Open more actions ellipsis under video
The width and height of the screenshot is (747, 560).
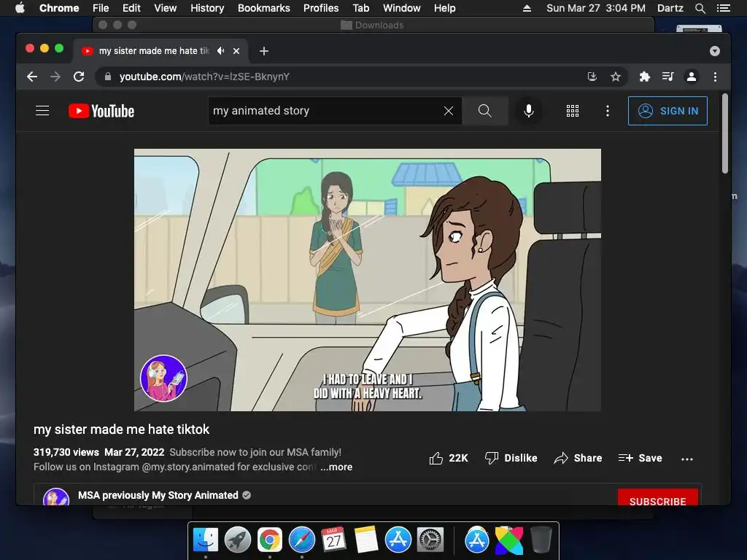coord(686,459)
